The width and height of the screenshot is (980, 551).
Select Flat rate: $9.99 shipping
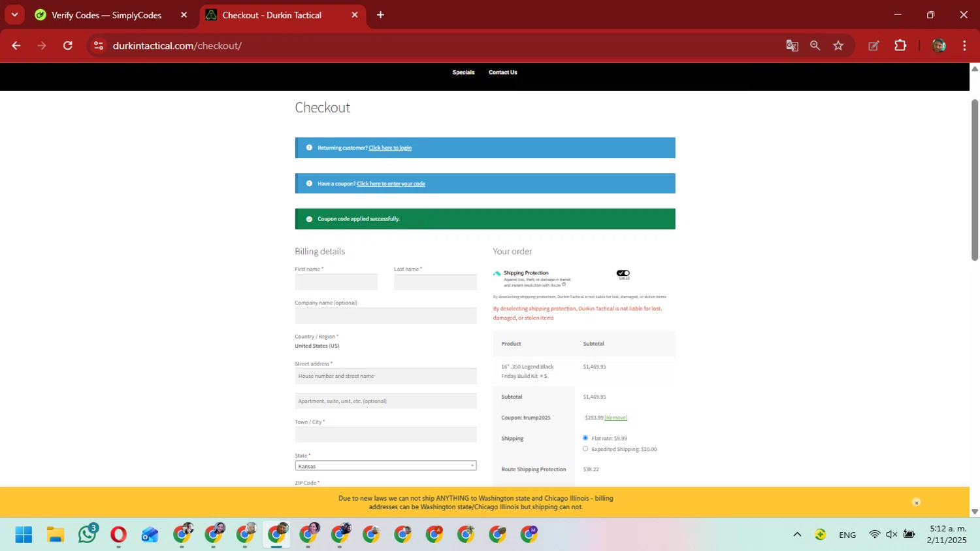click(x=585, y=438)
